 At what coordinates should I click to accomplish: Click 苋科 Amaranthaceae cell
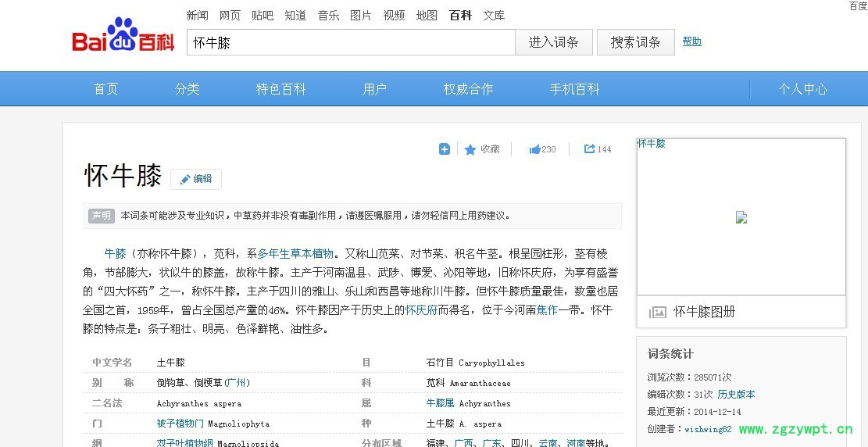coord(468,383)
